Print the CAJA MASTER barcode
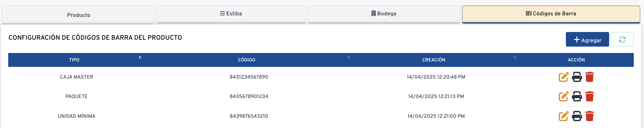The width and height of the screenshot is (644, 128). (577, 77)
